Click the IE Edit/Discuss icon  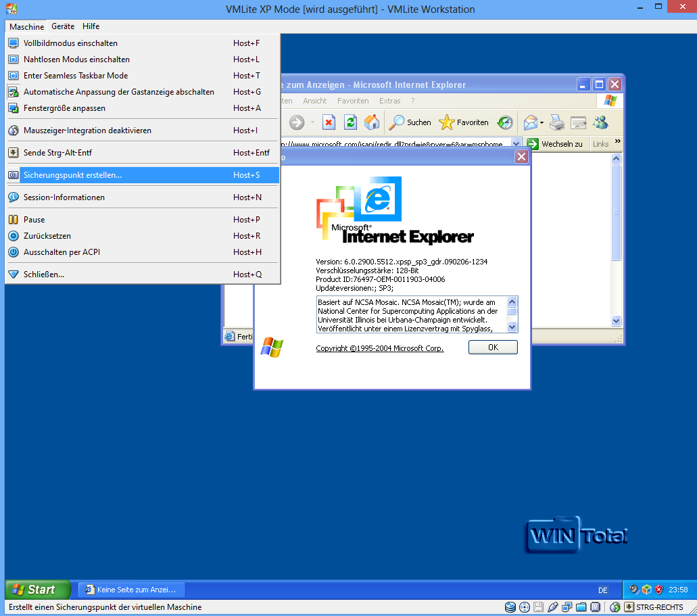tap(578, 122)
